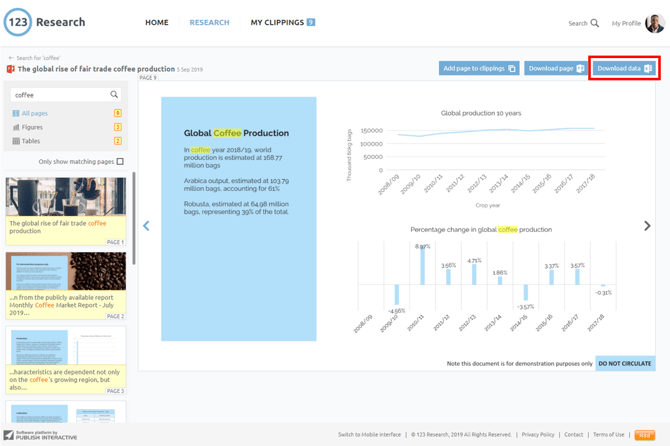Go to the next page with right arrow
The width and height of the screenshot is (670, 446).
pos(647,226)
